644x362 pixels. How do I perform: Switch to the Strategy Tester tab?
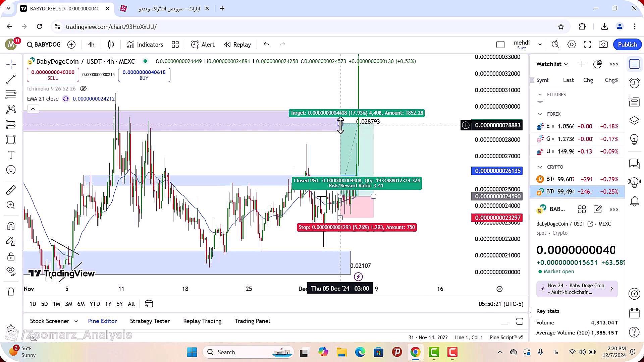[150, 321]
